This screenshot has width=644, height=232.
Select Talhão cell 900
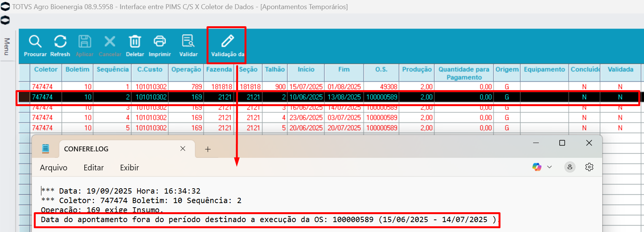pos(275,87)
